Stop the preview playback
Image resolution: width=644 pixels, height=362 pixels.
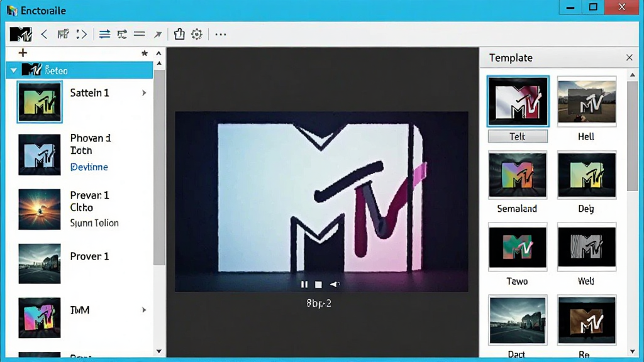(318, 285)
